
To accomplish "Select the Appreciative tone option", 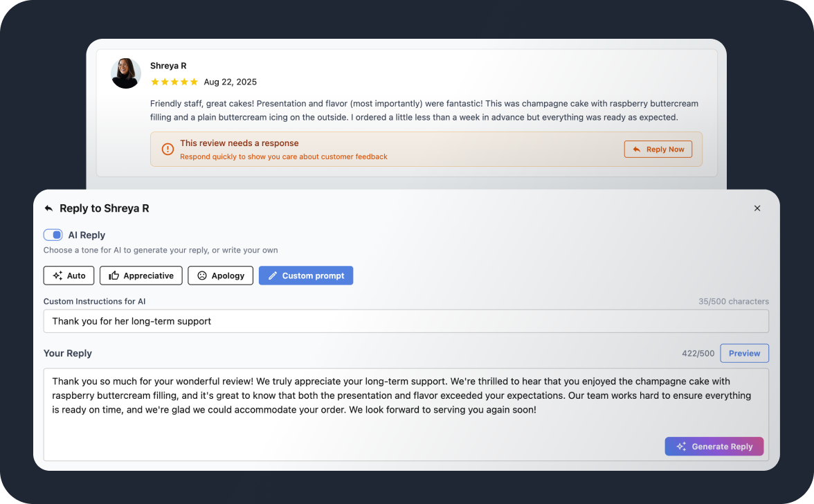I will pos(141,276).
